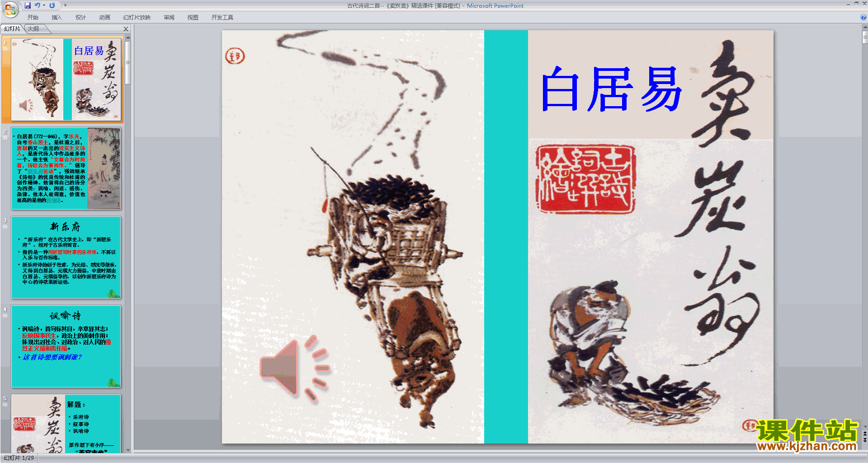Click the status bar text 幻灯片 1/29
868x463 pixels.
pos(19,458)
